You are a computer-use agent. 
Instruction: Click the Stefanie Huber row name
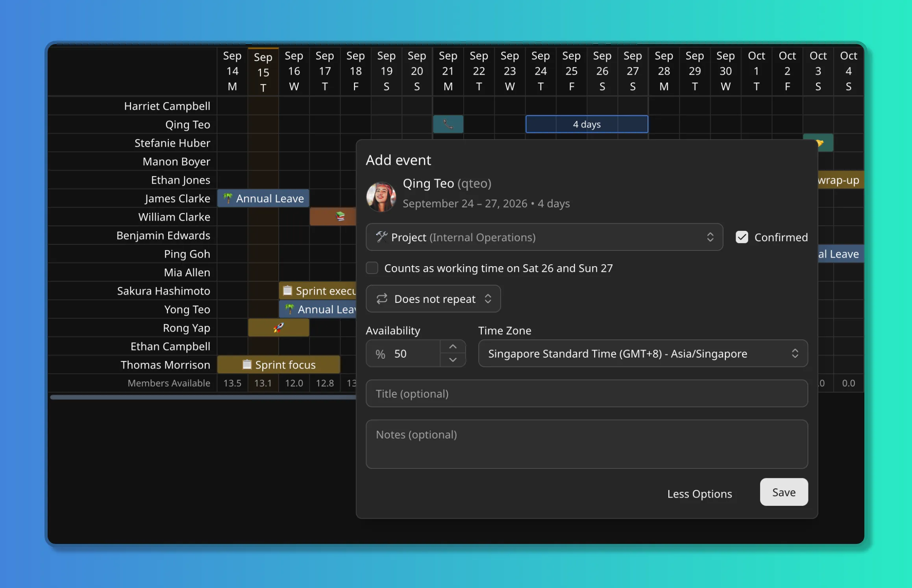172,143
